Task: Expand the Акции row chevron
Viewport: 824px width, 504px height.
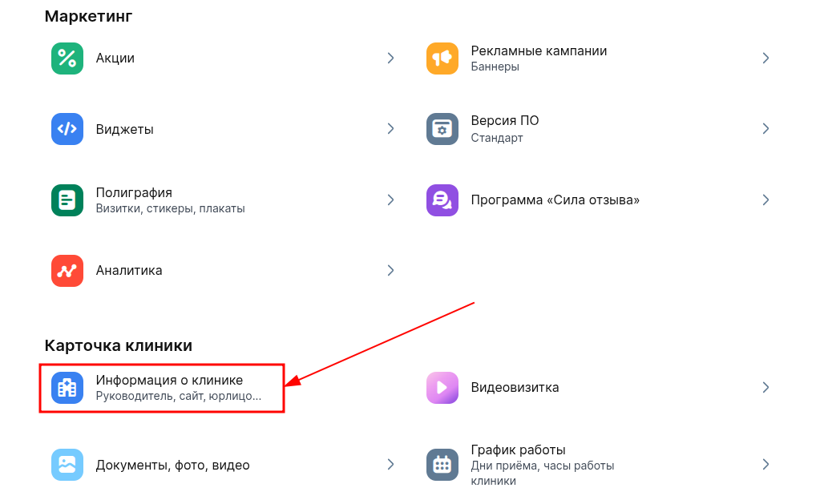Action: (390, 58)
